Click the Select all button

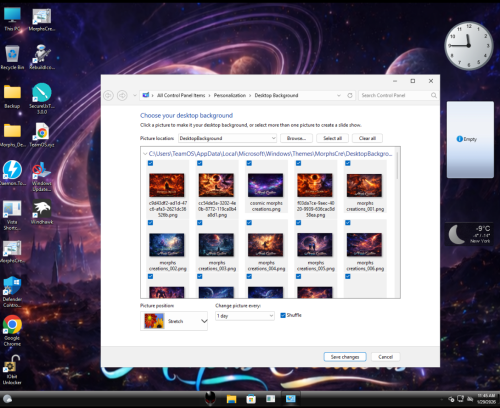[332, 138]
